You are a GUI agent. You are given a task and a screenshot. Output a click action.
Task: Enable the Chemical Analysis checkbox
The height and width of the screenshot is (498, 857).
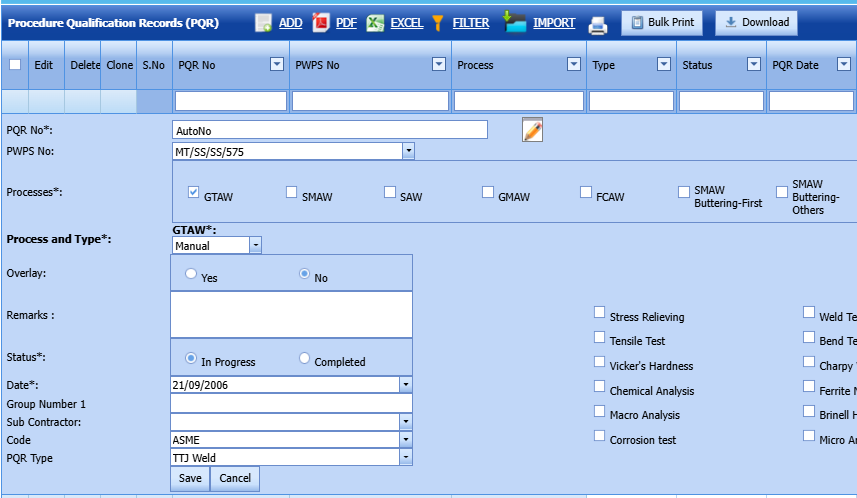pos(600,386)
